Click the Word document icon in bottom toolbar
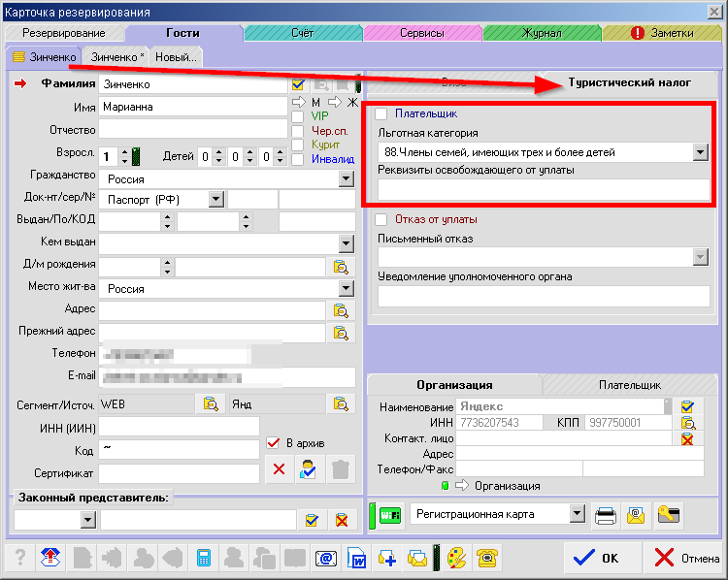Viewport: 728px width, 580px height. [x=357, y=558]
